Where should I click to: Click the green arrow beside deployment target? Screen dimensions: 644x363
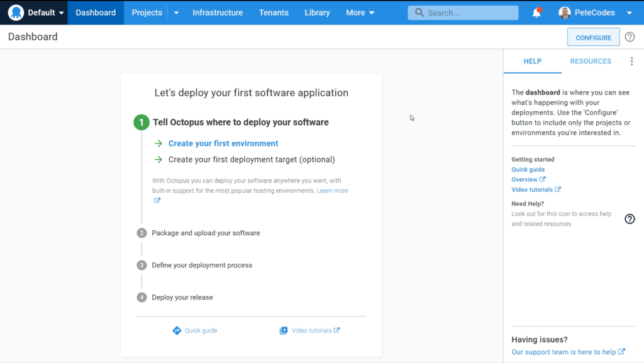pos(158,159)
